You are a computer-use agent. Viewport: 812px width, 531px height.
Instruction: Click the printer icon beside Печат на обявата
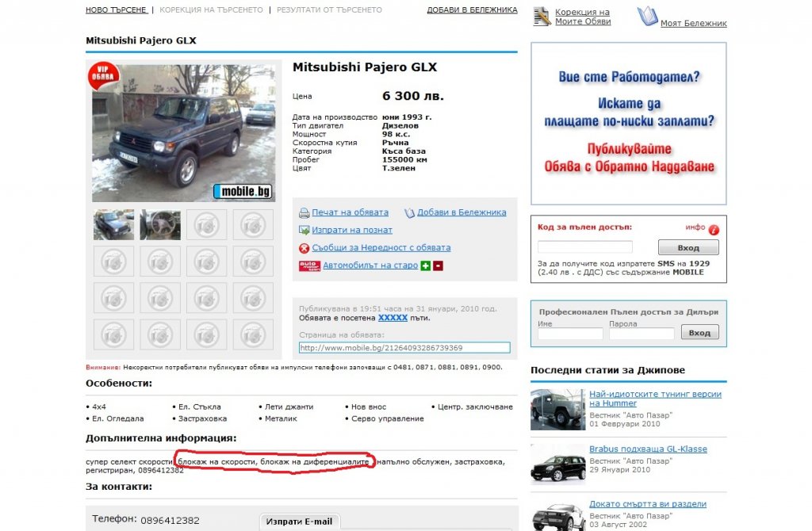tap(304, 212)
